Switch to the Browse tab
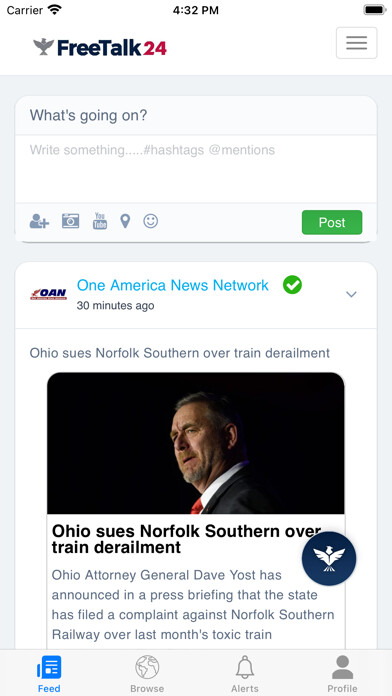This screenshot has height=696, width=392. click(147, 674)
